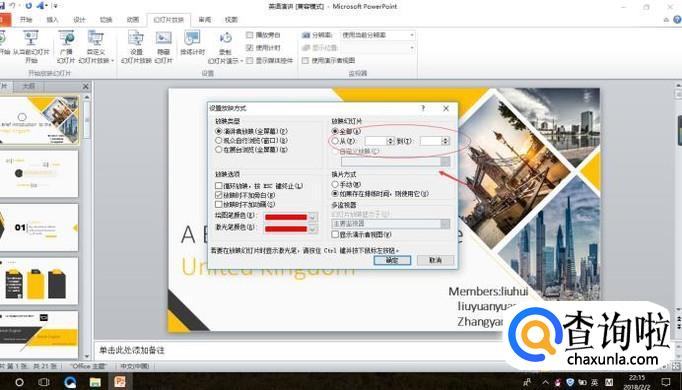Confirm the dialog with the OK button

(392, 260)
